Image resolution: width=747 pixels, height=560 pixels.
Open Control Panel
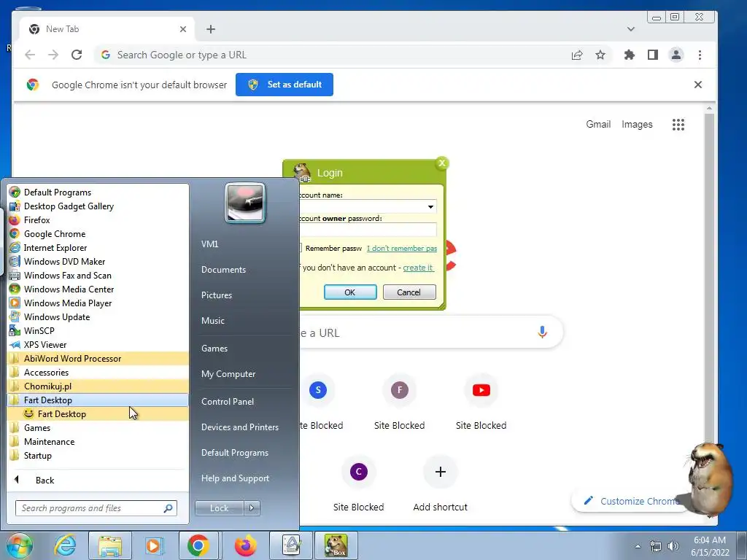(x=228, y=402)
